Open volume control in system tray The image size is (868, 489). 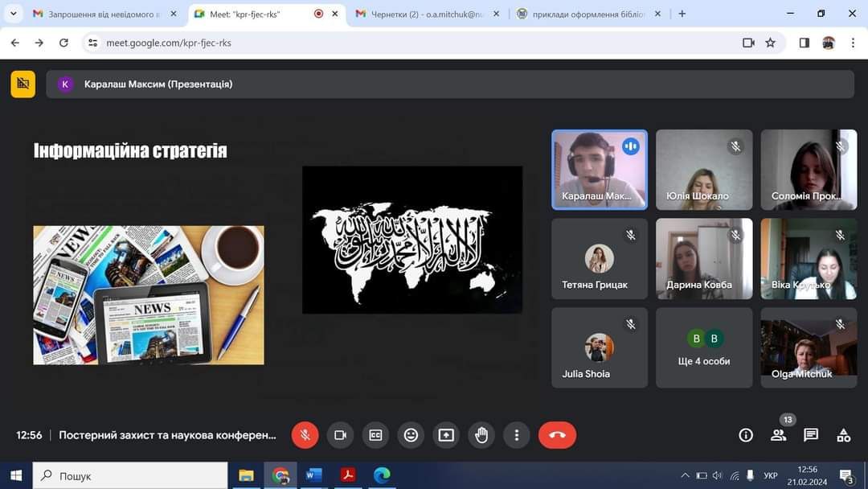coord(718,475)
